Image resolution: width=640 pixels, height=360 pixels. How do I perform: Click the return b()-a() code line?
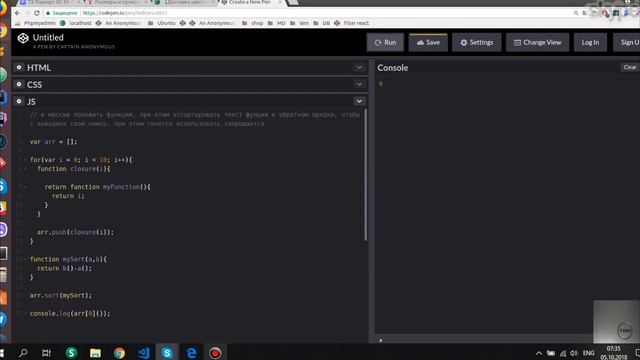pos(64,268)
